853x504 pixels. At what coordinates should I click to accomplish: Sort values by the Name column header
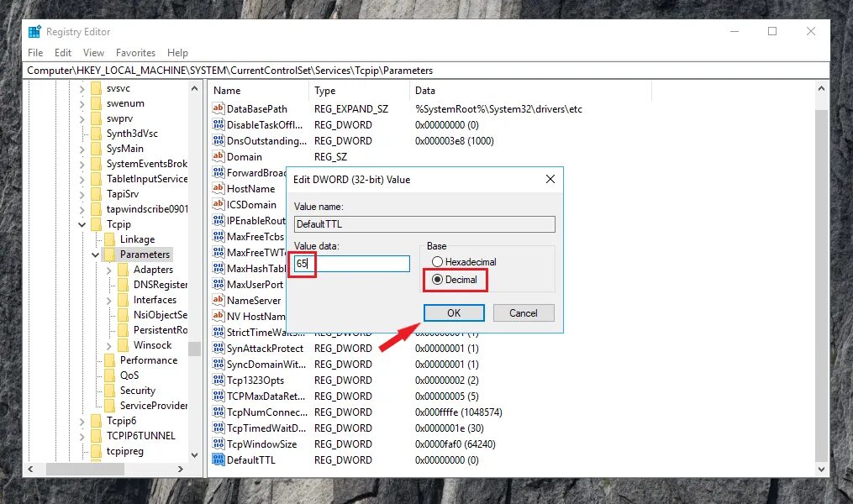click(x=258, y=91)
